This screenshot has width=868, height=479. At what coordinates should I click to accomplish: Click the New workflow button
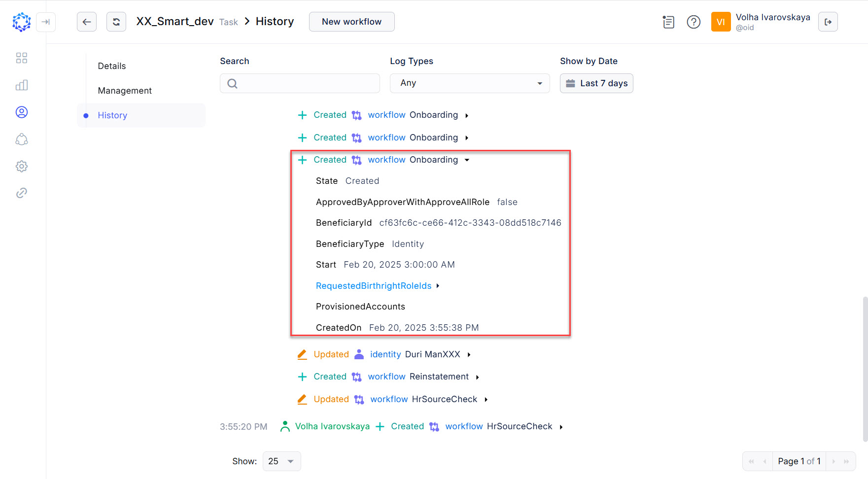(x=351, y=21)
